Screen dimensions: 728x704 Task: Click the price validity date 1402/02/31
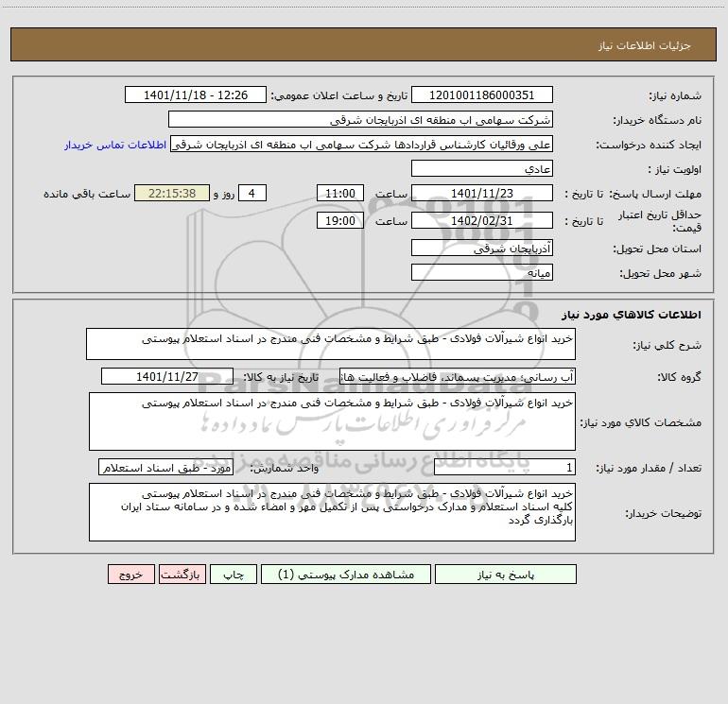pos(482,220)
